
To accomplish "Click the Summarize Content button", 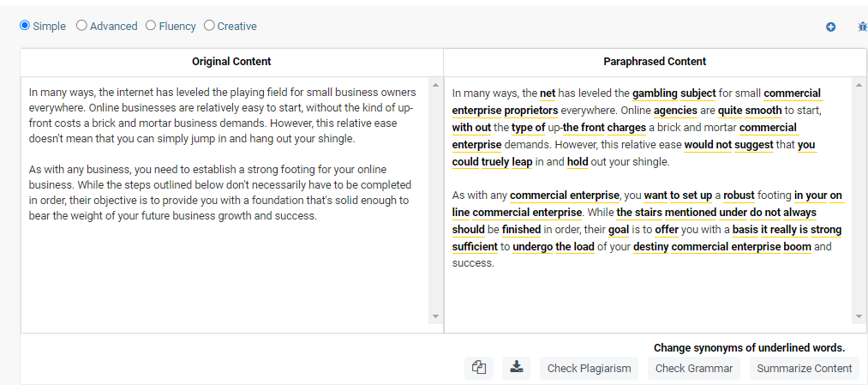I will click(804, 368).
